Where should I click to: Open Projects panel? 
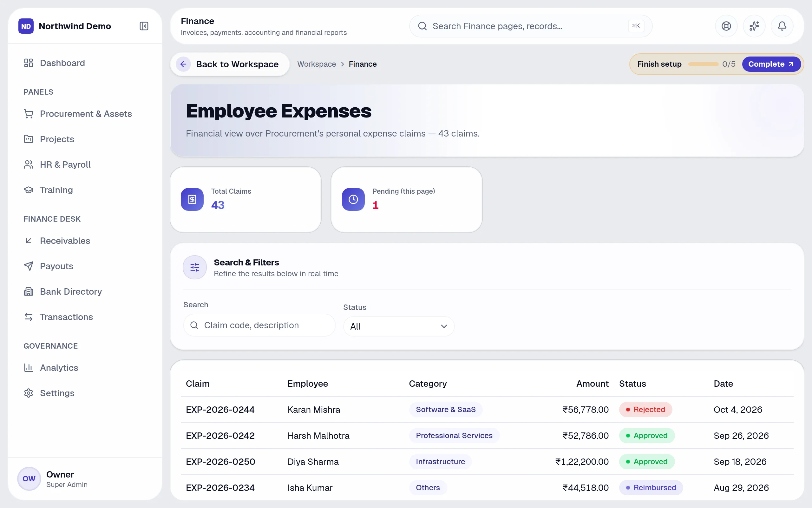click(x=57, y=139)
